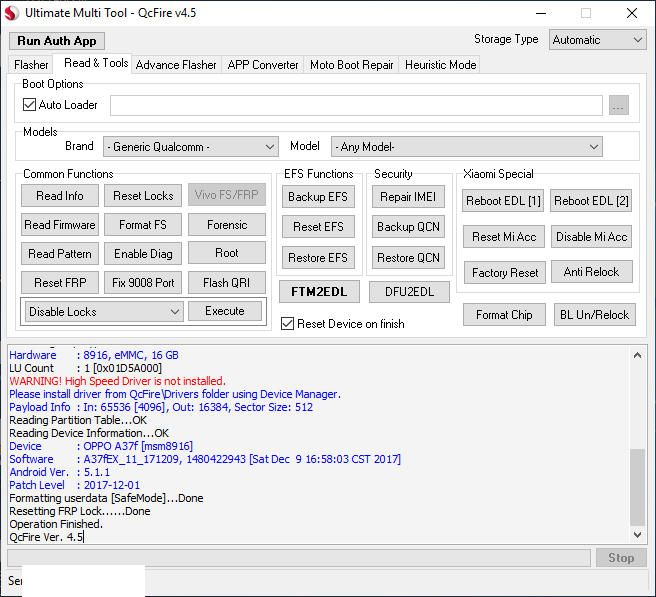Click the 'Operation Finished.' log line

pyautogui.click(x=56, y=524)
